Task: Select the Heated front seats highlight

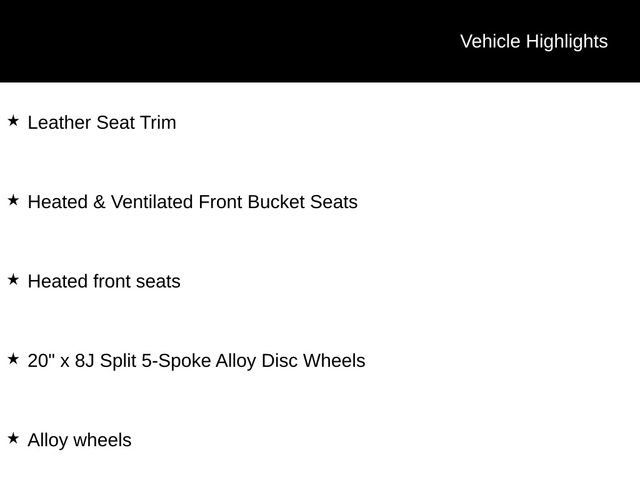Action: (104, 281)
